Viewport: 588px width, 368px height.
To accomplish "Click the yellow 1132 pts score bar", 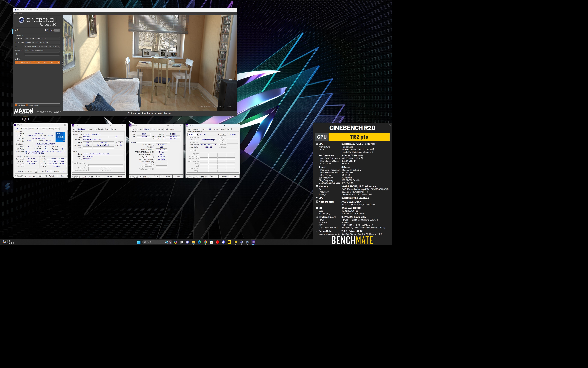I will click(x=359, y=137).
